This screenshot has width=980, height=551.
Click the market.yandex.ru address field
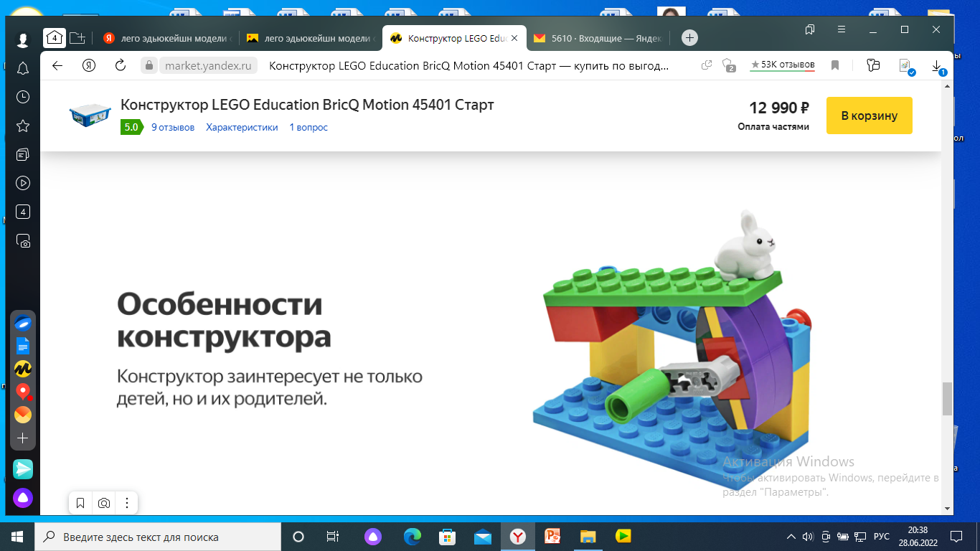(208, 65)
